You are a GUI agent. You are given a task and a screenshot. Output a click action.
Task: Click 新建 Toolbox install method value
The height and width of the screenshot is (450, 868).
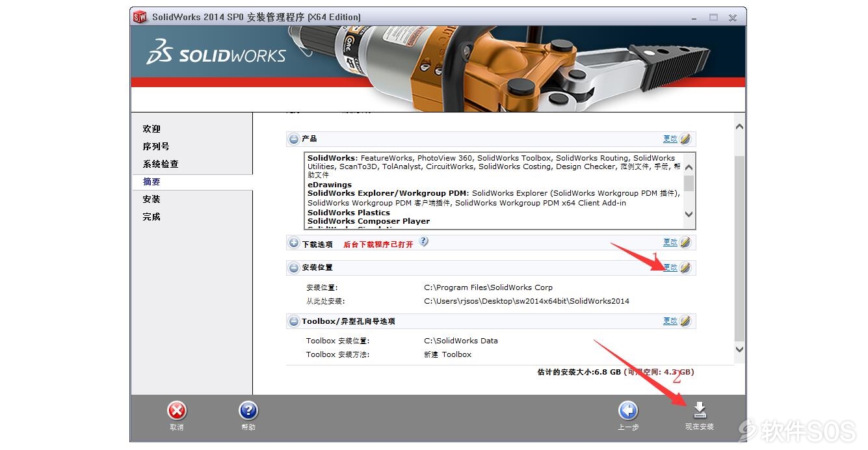click(x=448, y=354)
